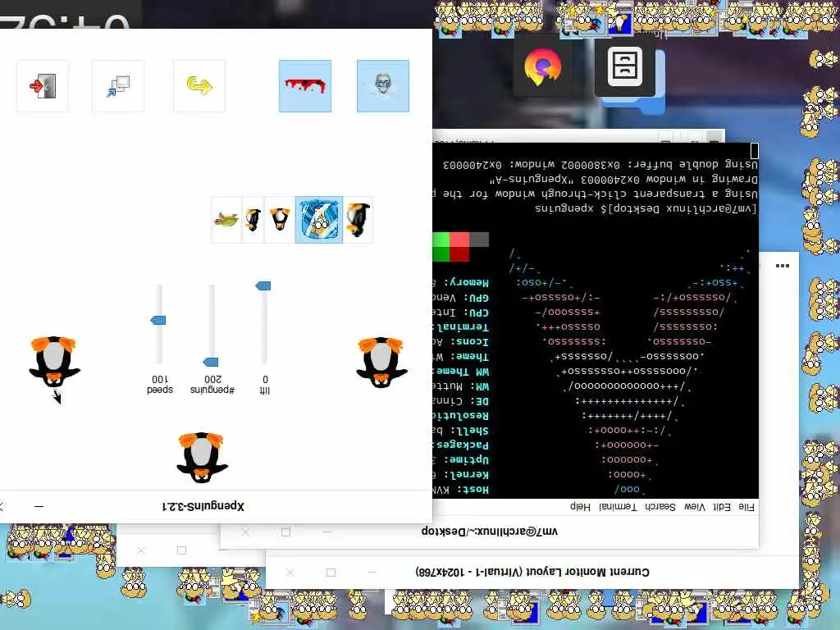This screenshot has width=840, height=630.
Task: Select the front-facing penguin theme in the middle
Action: [x=280, y=220]
